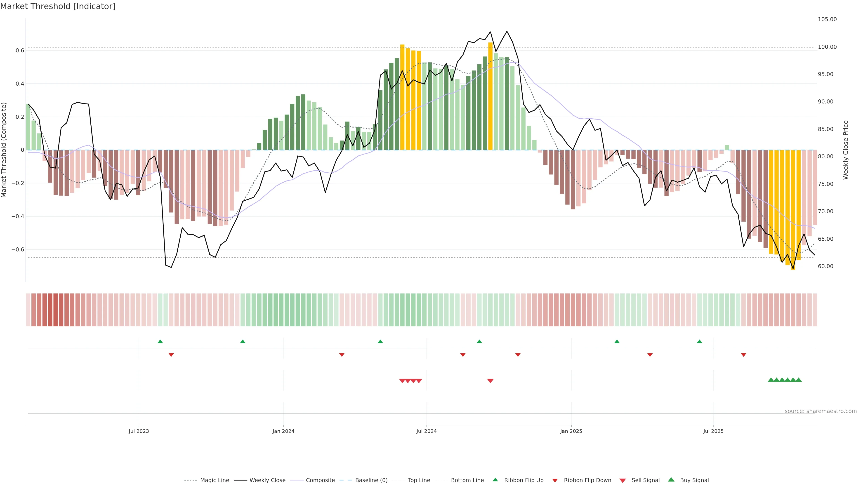Click the first Ribbon Flip Up marker after Jul 2023
The height and width of the screenshot is (488, 868).
(x=160, y=342)
